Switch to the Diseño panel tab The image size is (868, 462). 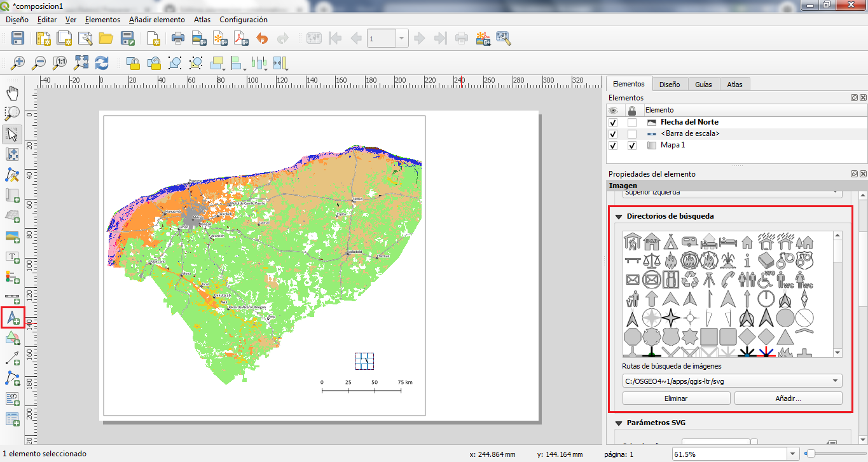pos(670,84)
